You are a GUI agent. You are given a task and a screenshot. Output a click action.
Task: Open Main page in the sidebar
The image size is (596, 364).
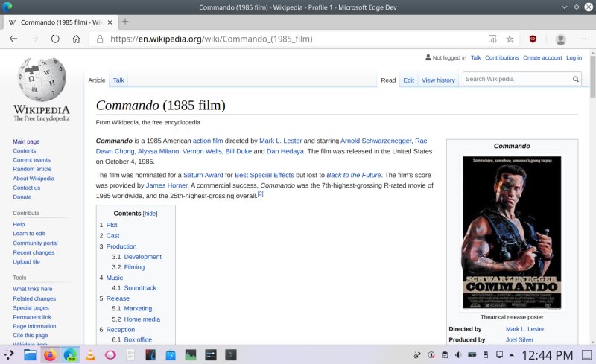click(26, 141)
